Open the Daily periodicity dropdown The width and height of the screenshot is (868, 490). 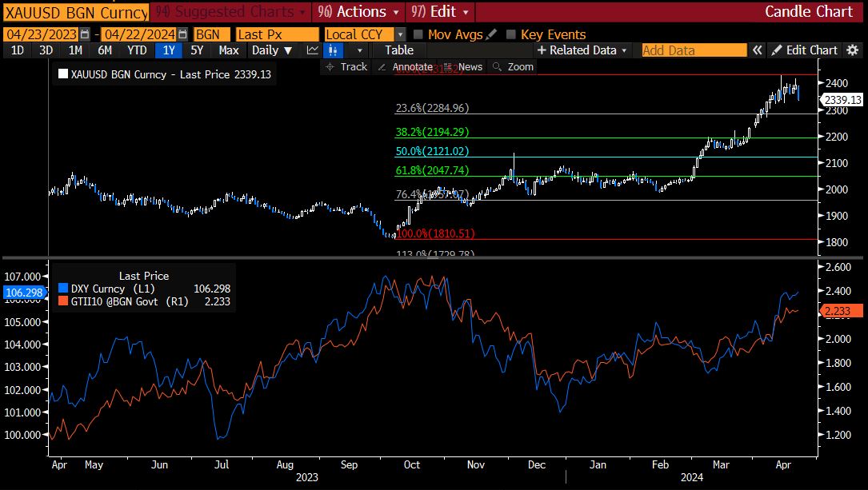pos(272,50)
